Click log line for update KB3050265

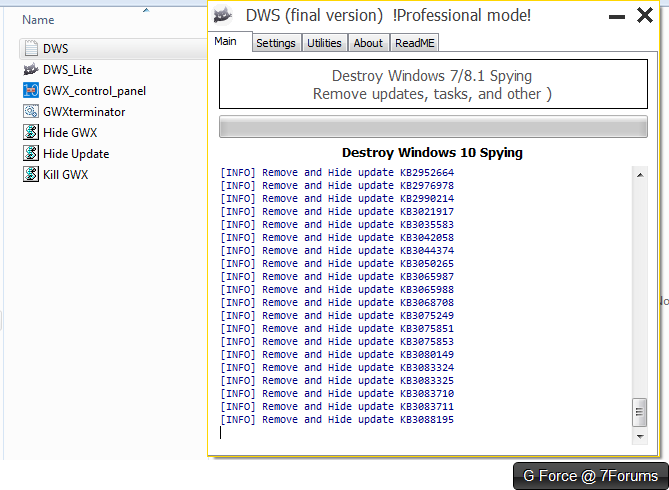point(337,263)
